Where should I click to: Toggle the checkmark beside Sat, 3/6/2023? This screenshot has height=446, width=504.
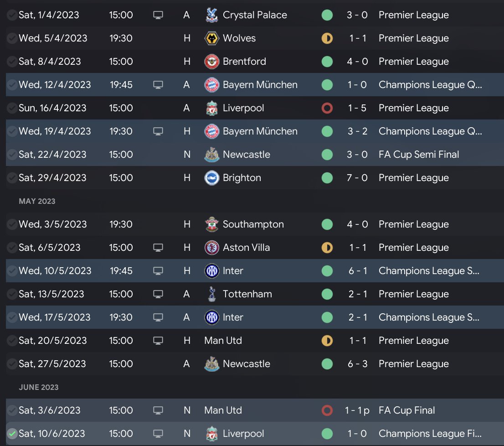12,410
